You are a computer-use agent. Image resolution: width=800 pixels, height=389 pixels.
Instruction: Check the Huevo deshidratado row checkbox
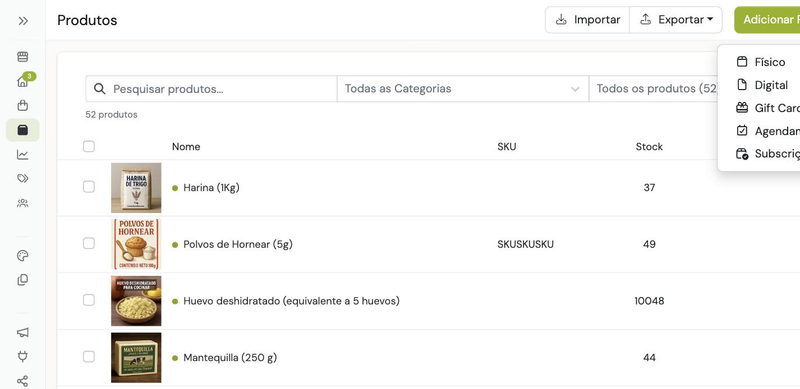[89, 300]
